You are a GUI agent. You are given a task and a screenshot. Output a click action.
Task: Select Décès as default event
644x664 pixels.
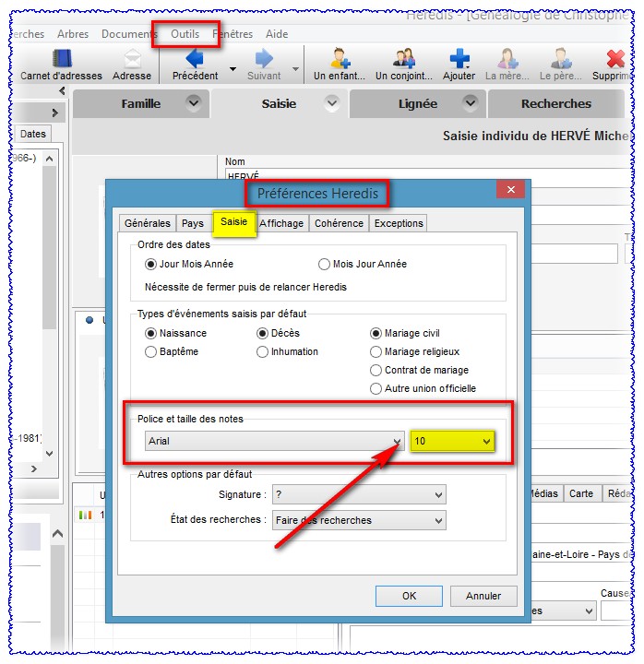tap(262, 333)
